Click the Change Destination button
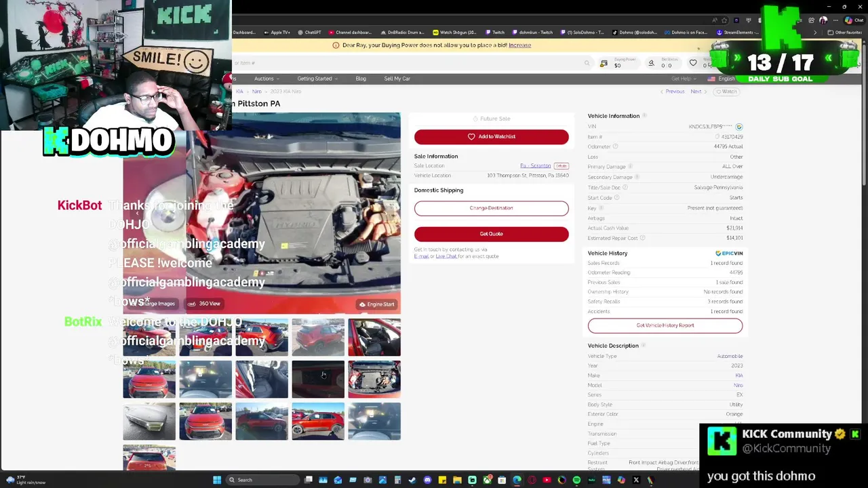868x488 pixels. coord(491,208)
